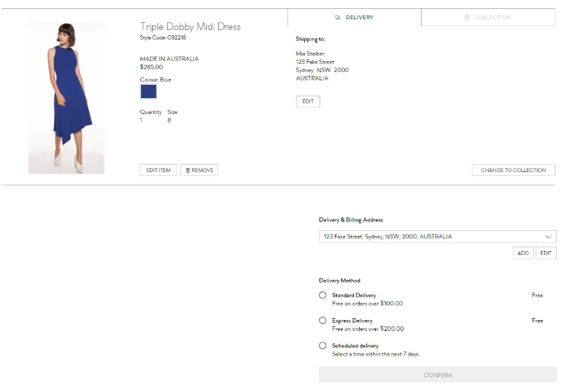Remove the dress using the REMOVE button
This screenshot has height=392, width=574.
point(200,170)
